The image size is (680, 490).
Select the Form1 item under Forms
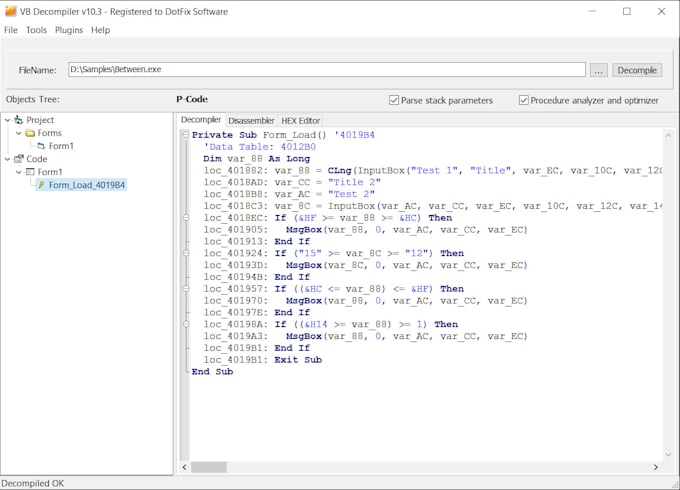coord(61,146)
